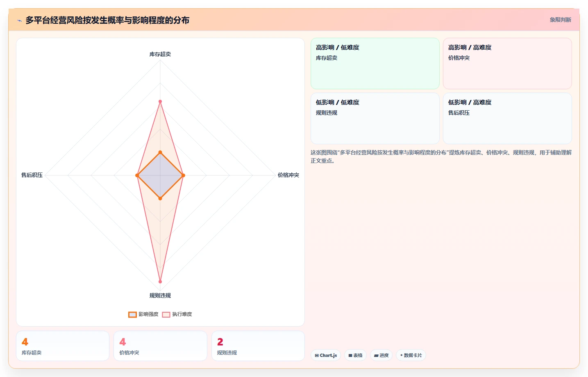The image size is (588, 377).
Task: Click orange data point on 库存超卖 axis
Action: coord(160,152)
